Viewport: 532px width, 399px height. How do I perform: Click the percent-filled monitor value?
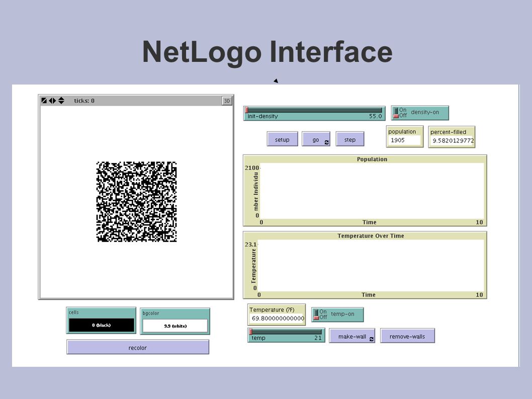point(452,140)
